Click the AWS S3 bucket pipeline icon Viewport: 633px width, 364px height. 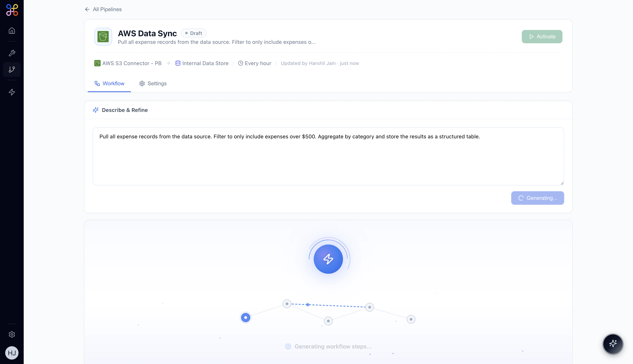point(103,36)
